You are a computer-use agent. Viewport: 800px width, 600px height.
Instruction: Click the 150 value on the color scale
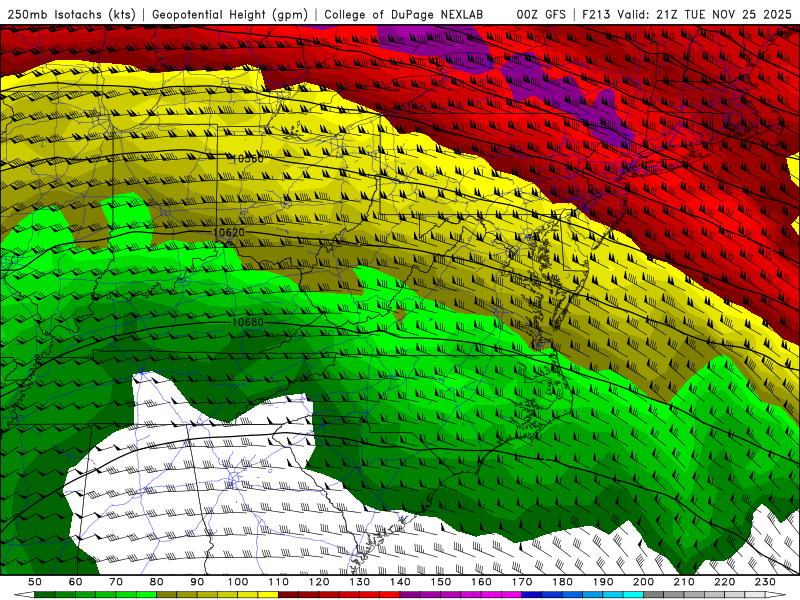click(x=440, y=582)
